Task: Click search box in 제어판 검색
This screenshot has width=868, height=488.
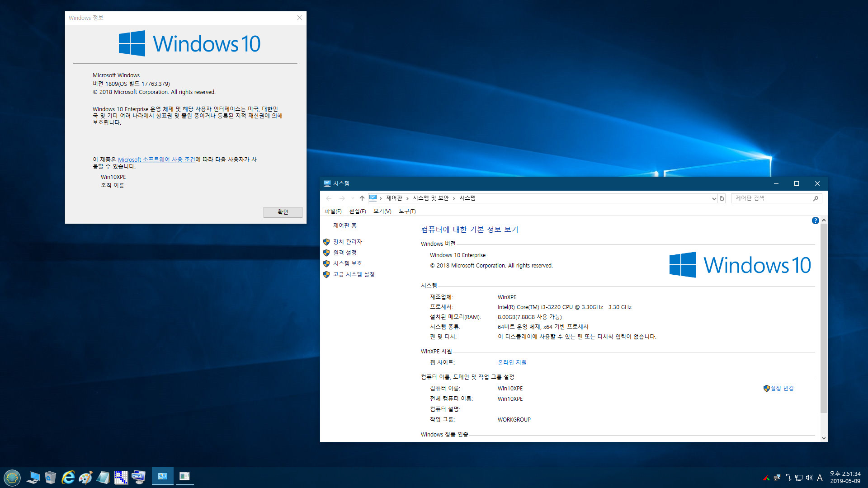Action: click(x=773, y=198)
